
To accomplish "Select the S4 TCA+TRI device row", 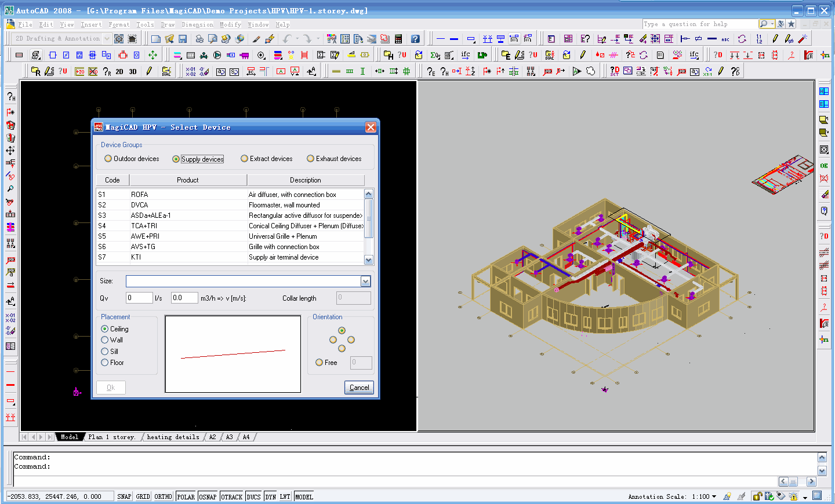I will point(230,226).
